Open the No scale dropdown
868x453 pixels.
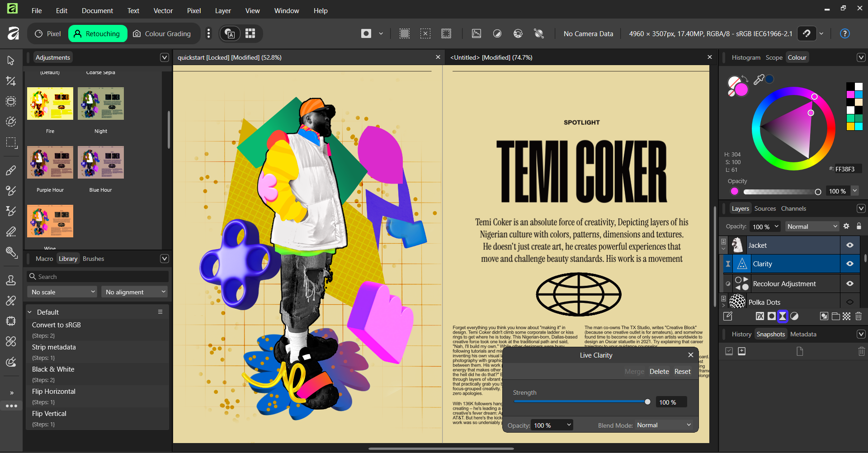(x=63, y=292)
